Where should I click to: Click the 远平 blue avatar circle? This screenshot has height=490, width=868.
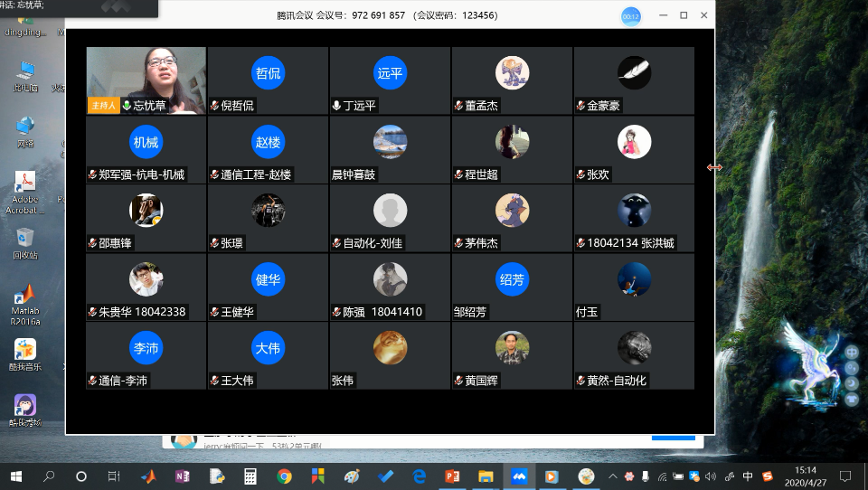click(391, 72)
